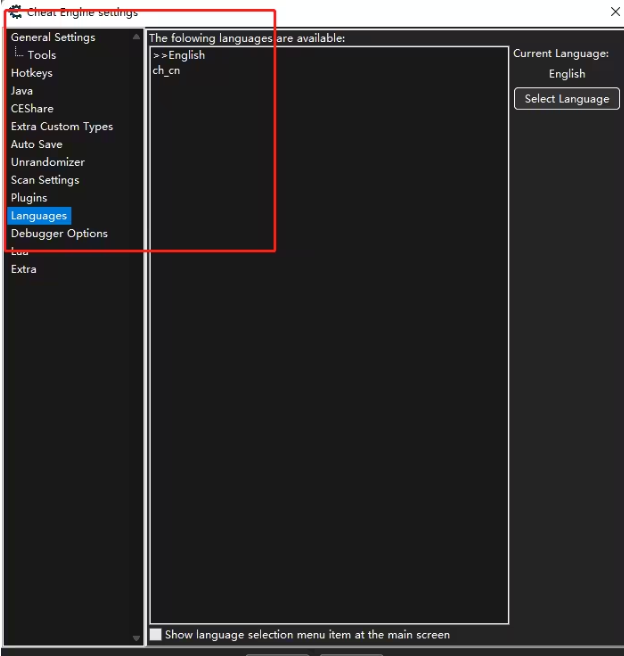The height and width of the screenshot is (656, 624).
Task: Click the settings tree scroll-down arrow
Action: [136, 638]
